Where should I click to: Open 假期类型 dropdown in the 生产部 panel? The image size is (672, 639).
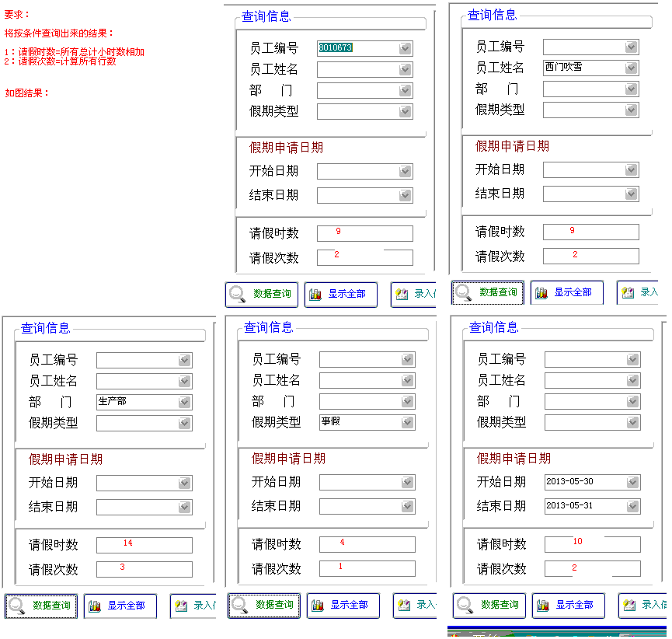(x=184, y=424)
